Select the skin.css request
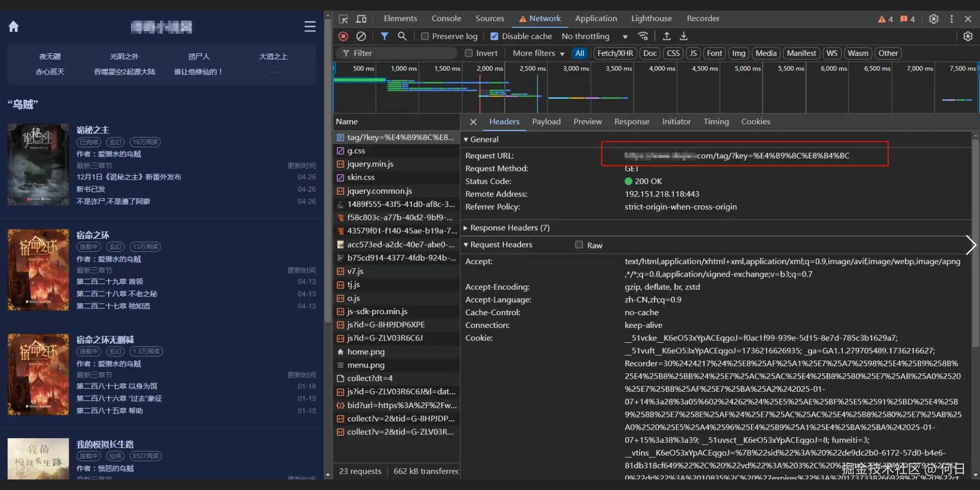 [361, 177]
